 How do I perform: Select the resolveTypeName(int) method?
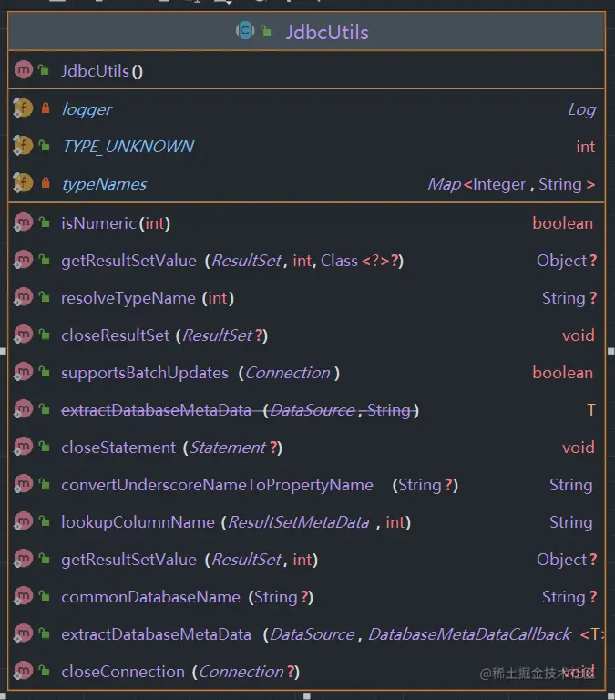click(x=145, y=298)
